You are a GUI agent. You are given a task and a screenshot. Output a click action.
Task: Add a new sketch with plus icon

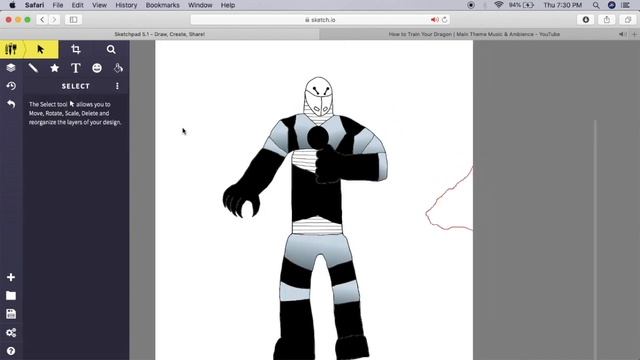coord(11,277)
